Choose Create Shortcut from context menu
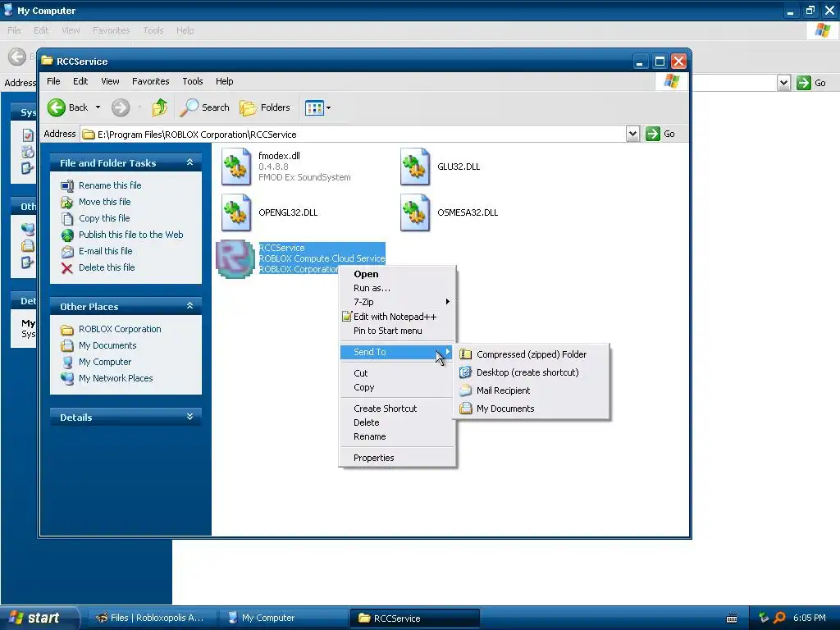The height and width of the screenshot is (630, 840). click(x=398, y=409)
